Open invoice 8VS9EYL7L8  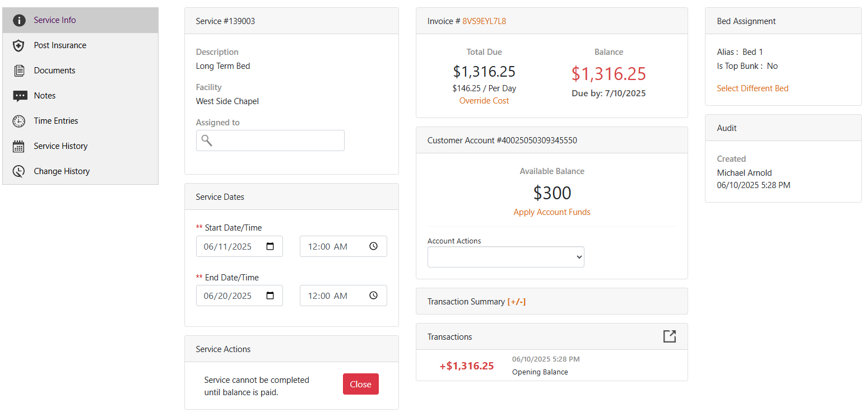pyautogui.click(x=484, y=20)
